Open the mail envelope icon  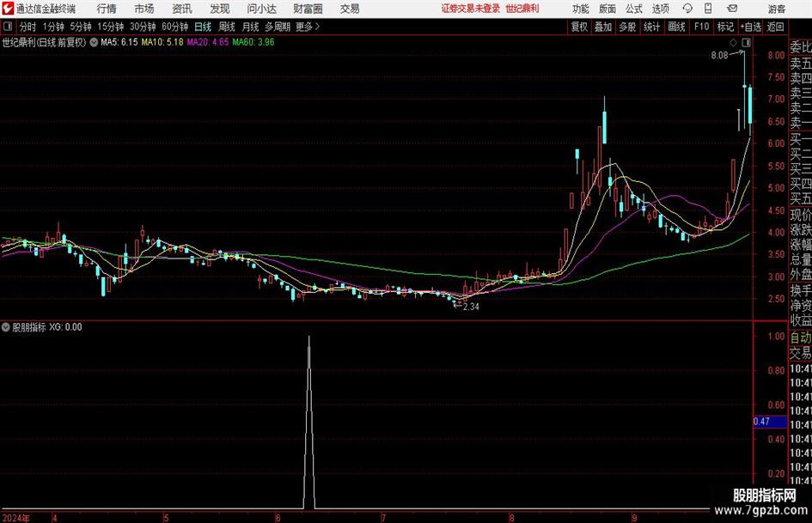(x=732, y=9)
